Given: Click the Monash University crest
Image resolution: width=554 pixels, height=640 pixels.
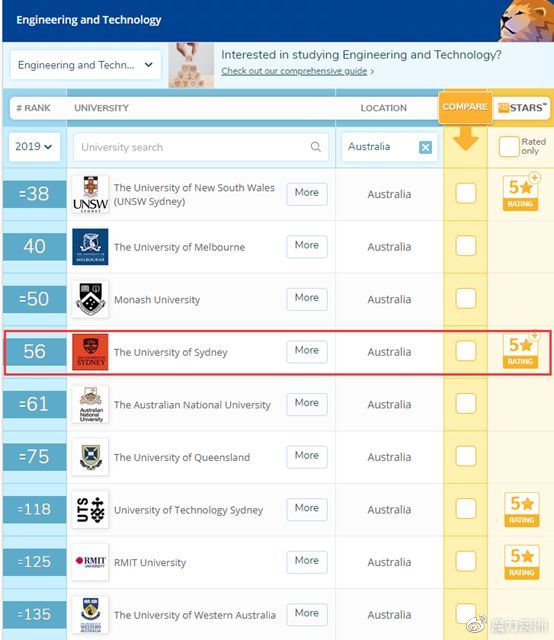Looking at the screenshot, I should click(x=90, y=299).
